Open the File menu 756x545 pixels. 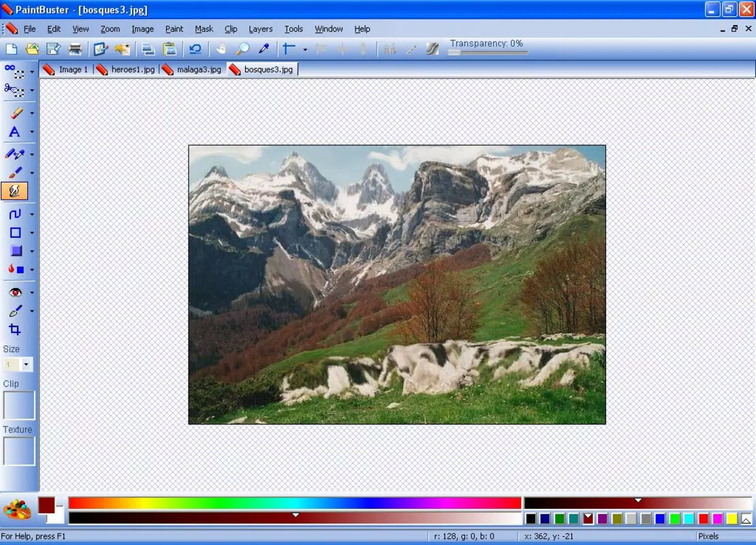30,29
